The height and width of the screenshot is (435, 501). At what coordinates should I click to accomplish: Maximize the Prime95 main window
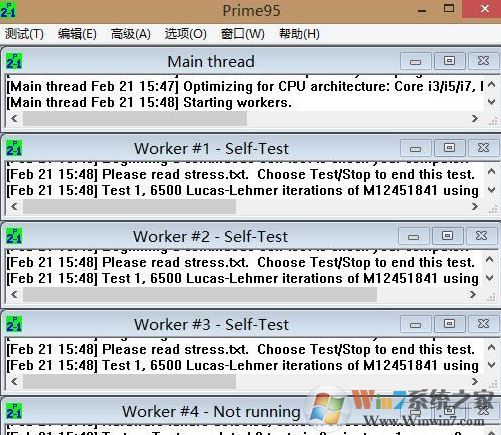(x=449, y=9)
